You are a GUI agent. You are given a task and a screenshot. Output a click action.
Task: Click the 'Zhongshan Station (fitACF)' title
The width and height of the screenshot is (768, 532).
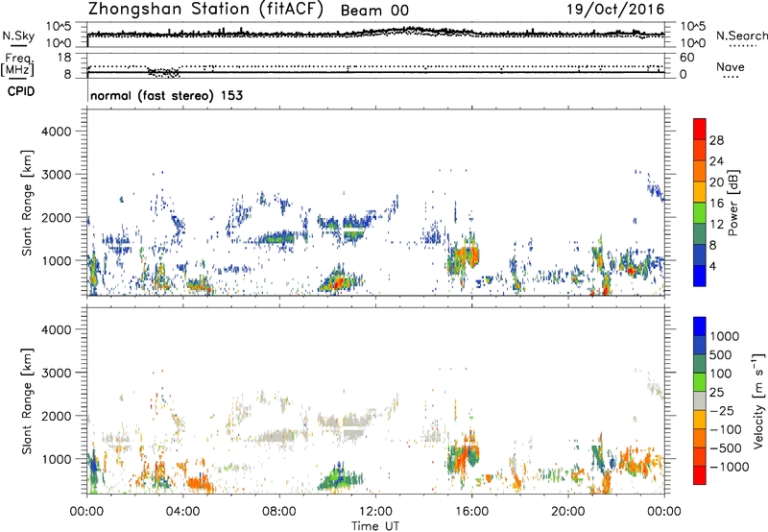tap(205, 10)
